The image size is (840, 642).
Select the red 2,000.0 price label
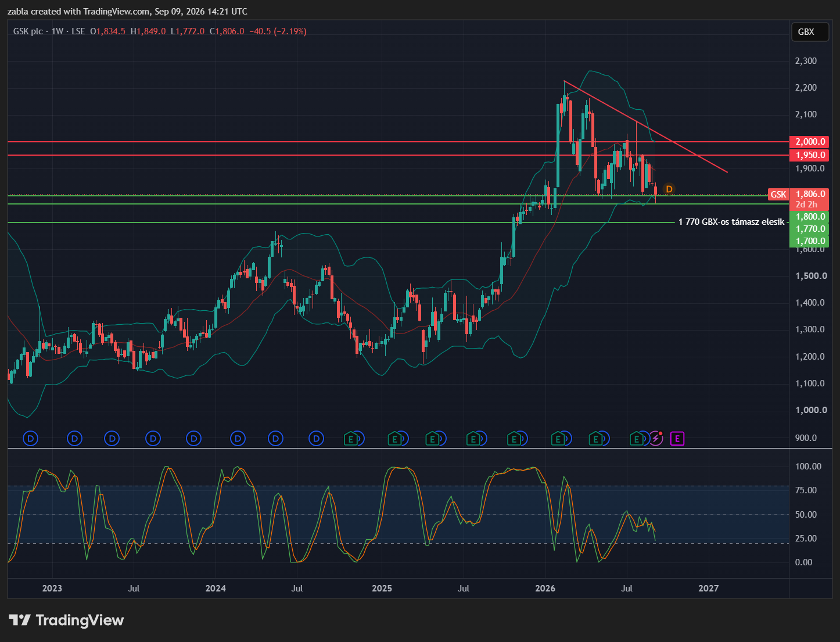[x=809, y=142]
